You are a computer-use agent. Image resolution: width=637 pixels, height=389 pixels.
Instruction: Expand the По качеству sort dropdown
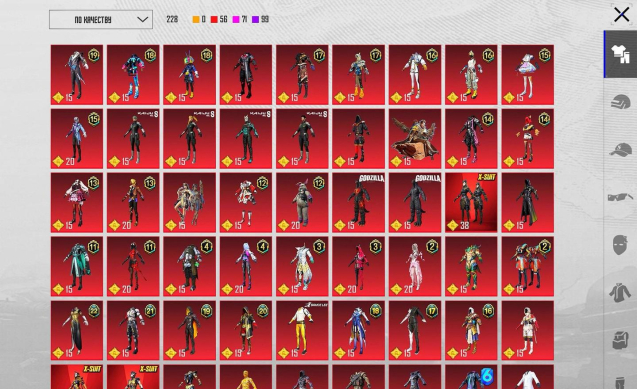101,19
